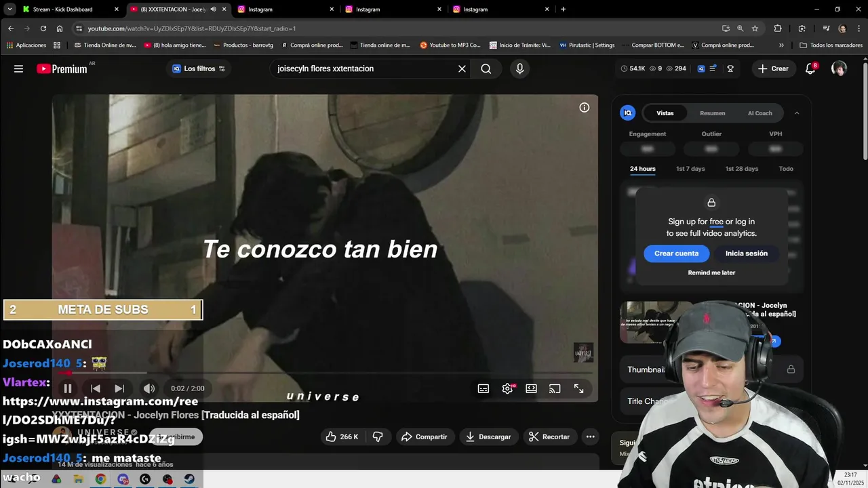
Task: Switch to the AI Coach tab
Action: (760, 113)
